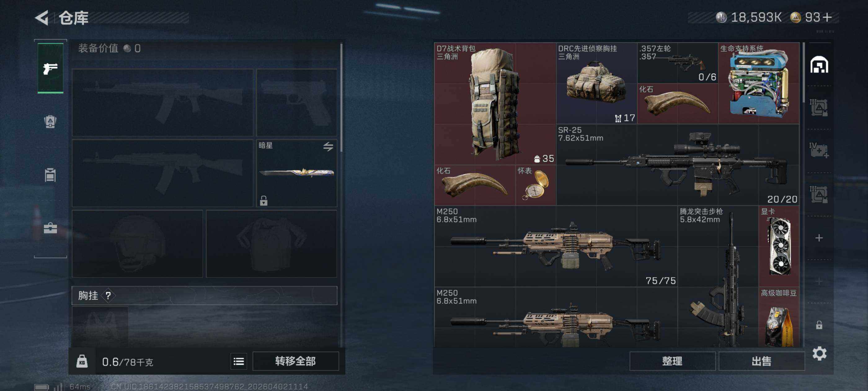Select the pistol weapons tab in the sidebar
The height and width of the screenshot is (391, 868).
(x=50, y=68)
